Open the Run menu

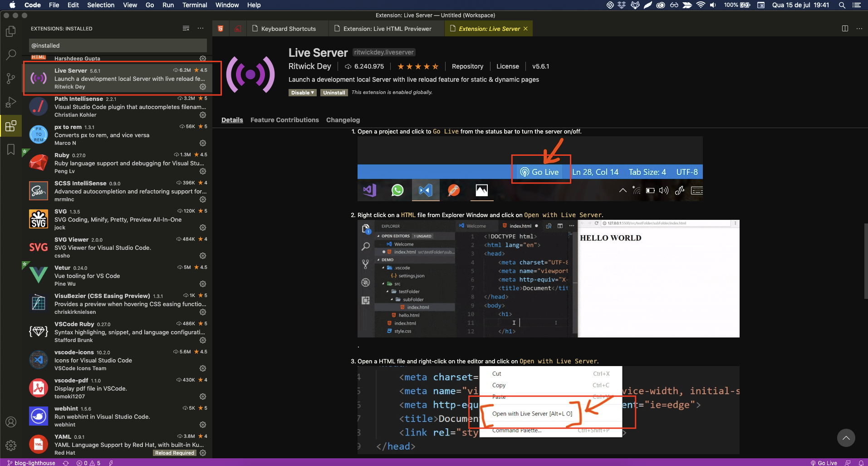pyautogui.click(x=168, y=5)
